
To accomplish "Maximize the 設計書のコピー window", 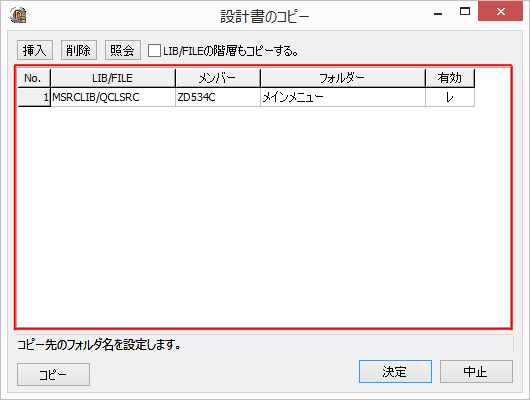I will click(465, 11).
